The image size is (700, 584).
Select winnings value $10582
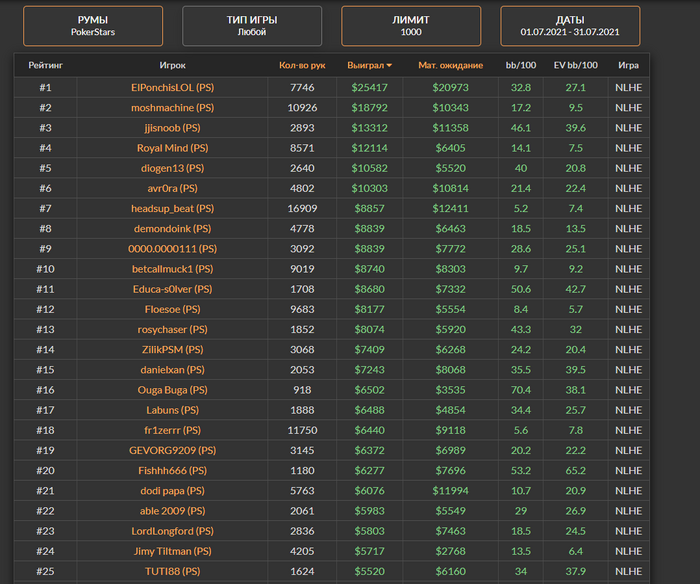(x=369, y=168)
